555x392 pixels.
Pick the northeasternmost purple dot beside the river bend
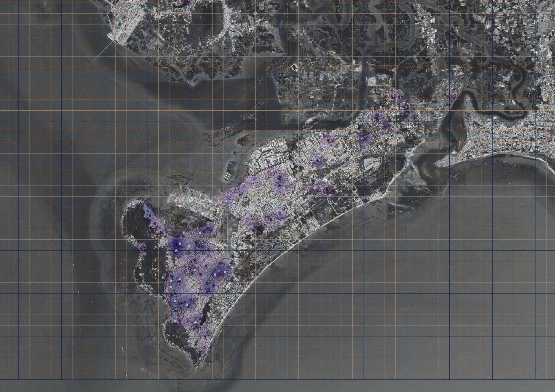point(454,99)
